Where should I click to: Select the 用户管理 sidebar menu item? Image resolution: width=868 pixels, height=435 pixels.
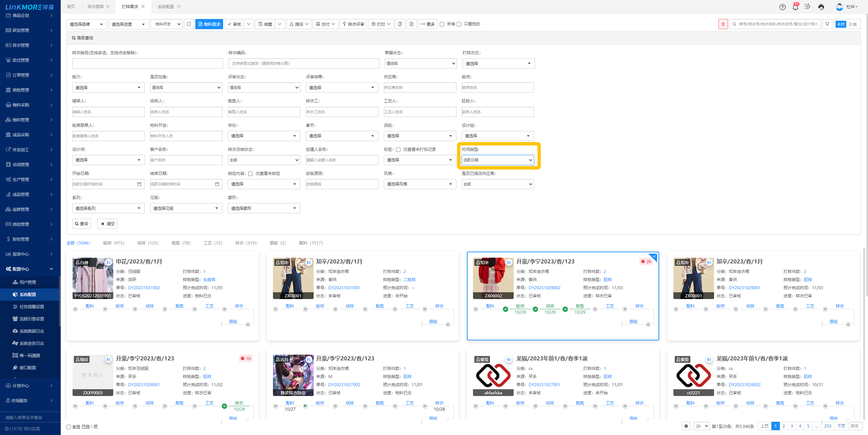click(x=27, y=282)
